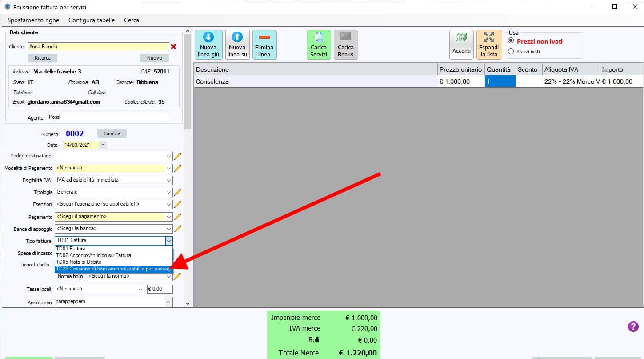Click the unit price cell € 1.000,00
This screenshot has height=359, width=644.
[x=461, y=81]
